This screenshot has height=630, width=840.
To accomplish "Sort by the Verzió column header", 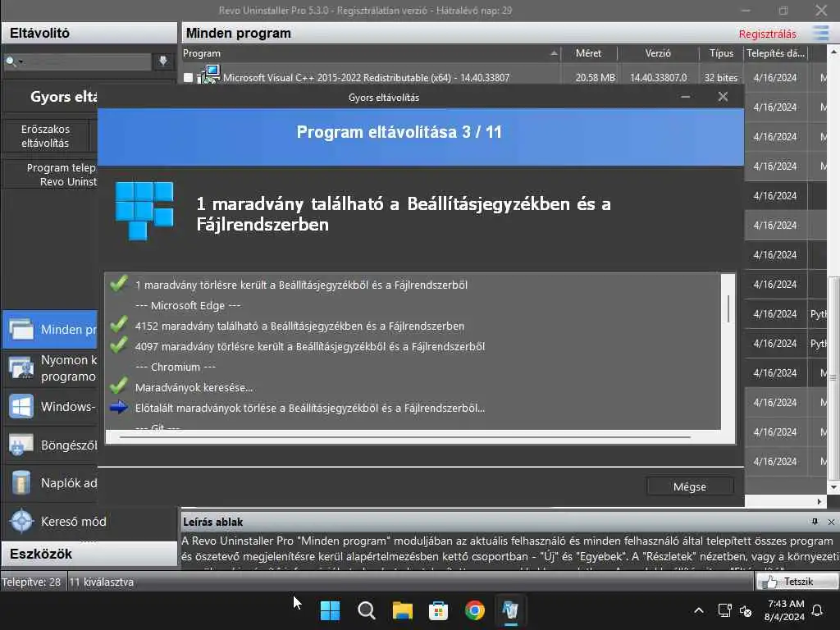I will tap(658, 53).
